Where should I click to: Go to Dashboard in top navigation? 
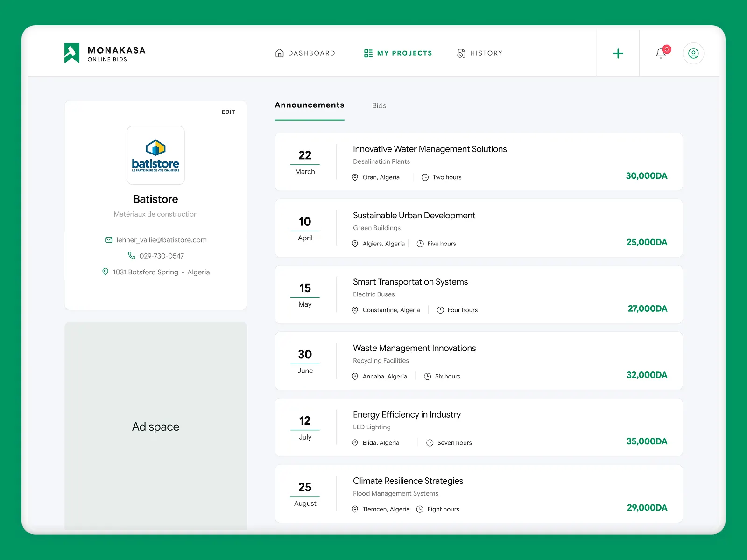coord(305,53)
